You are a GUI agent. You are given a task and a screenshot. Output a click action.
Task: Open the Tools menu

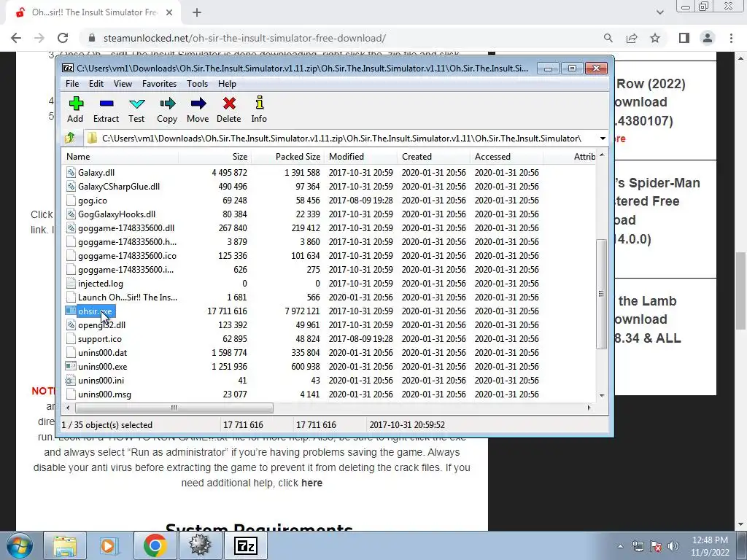(197, 84)
